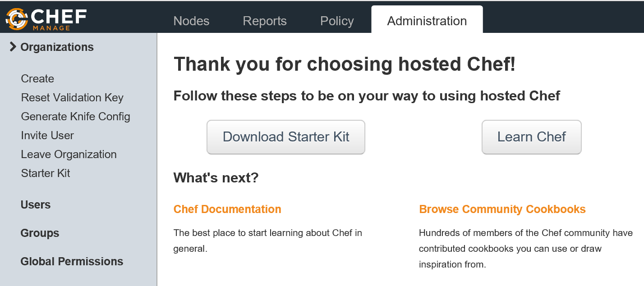Switch to the Reports tab

point(265,21)
